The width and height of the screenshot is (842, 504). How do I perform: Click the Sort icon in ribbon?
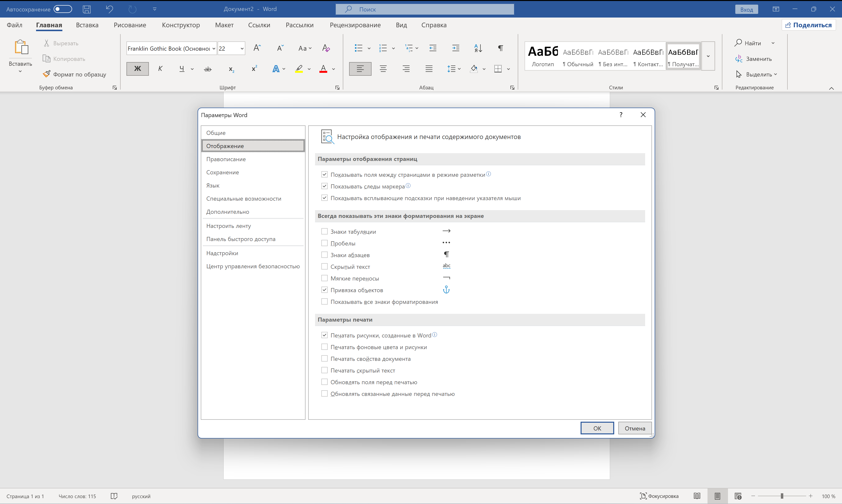tap(478, 48)
